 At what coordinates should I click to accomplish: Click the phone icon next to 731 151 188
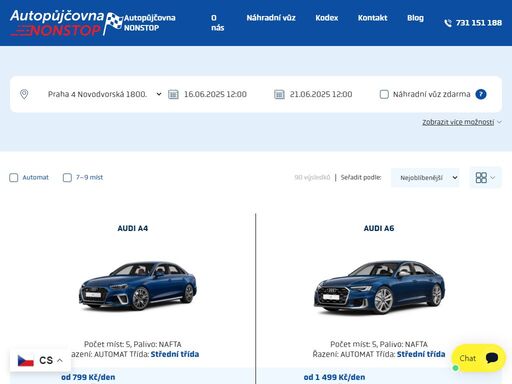click(448, 23)
